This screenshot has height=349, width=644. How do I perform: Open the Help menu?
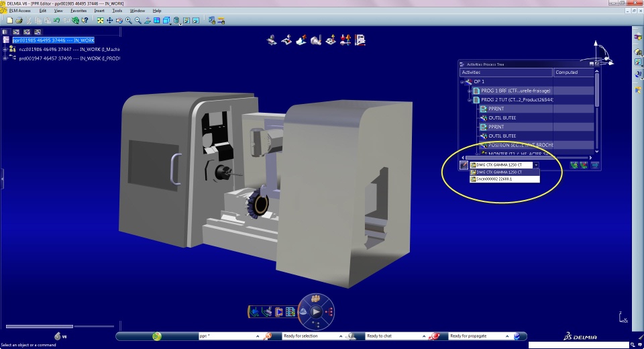[x=157, y=11]
